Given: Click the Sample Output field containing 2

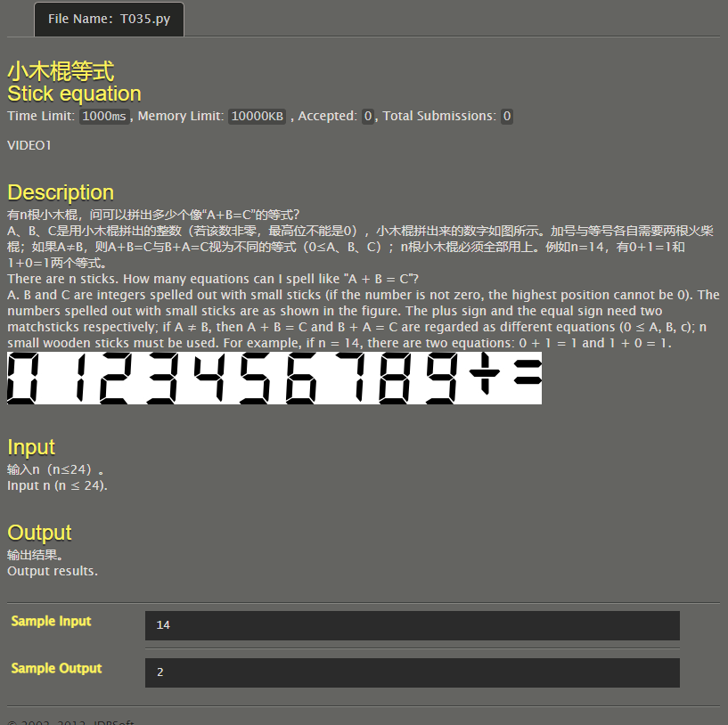Looking at the screenshot, I should pos(412,672).
